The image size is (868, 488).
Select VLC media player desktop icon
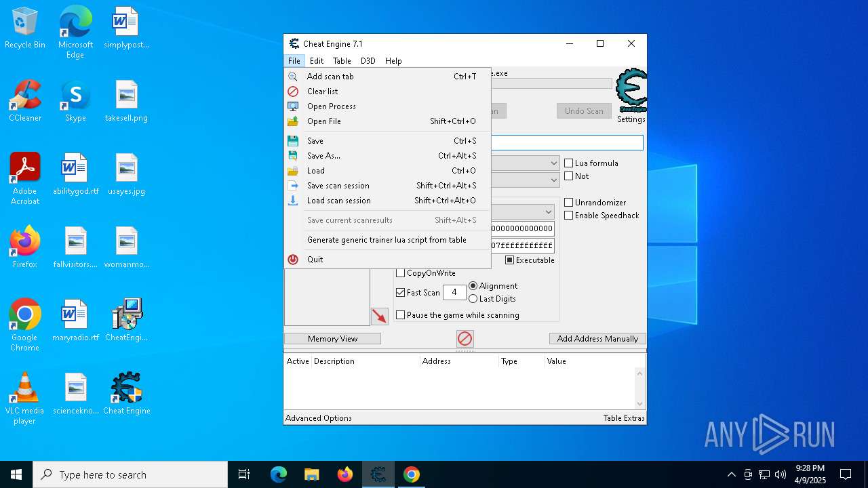coord(25,399)
